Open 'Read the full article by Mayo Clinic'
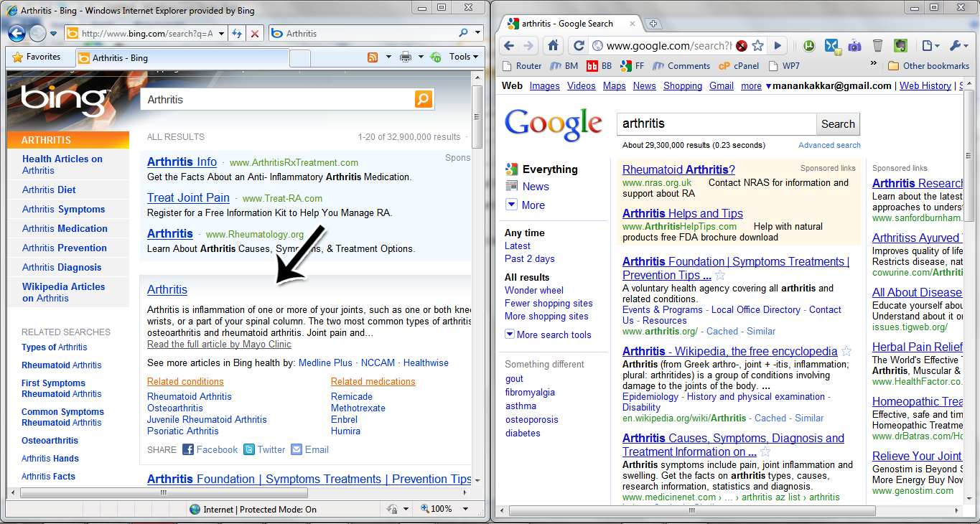Image resolution: width=980 pixels, height=524 pixels. pos(219,345)
